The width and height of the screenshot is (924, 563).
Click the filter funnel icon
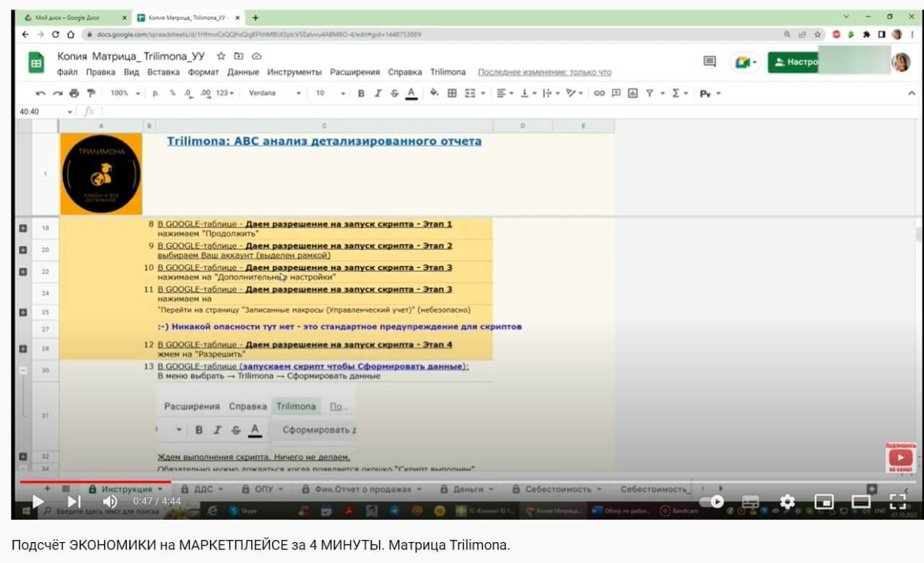[x=650, y=93]
